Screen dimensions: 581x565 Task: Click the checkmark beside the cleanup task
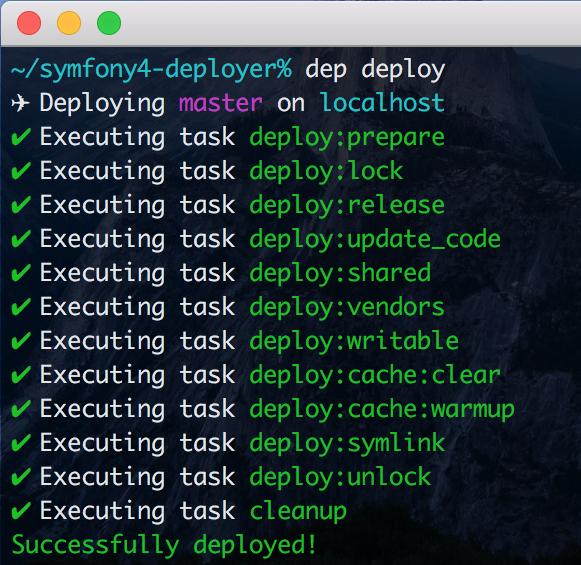tap(21, 510)
